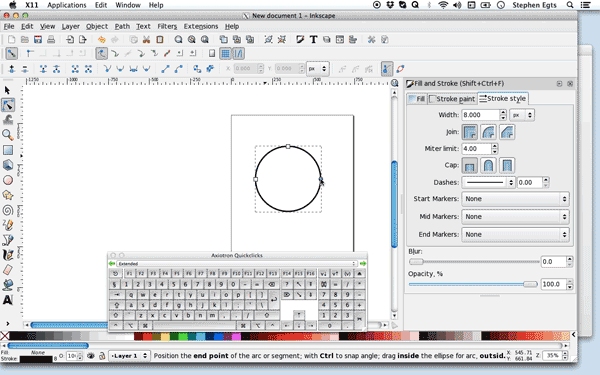Open the End Markers dropdown

point(515,235)
